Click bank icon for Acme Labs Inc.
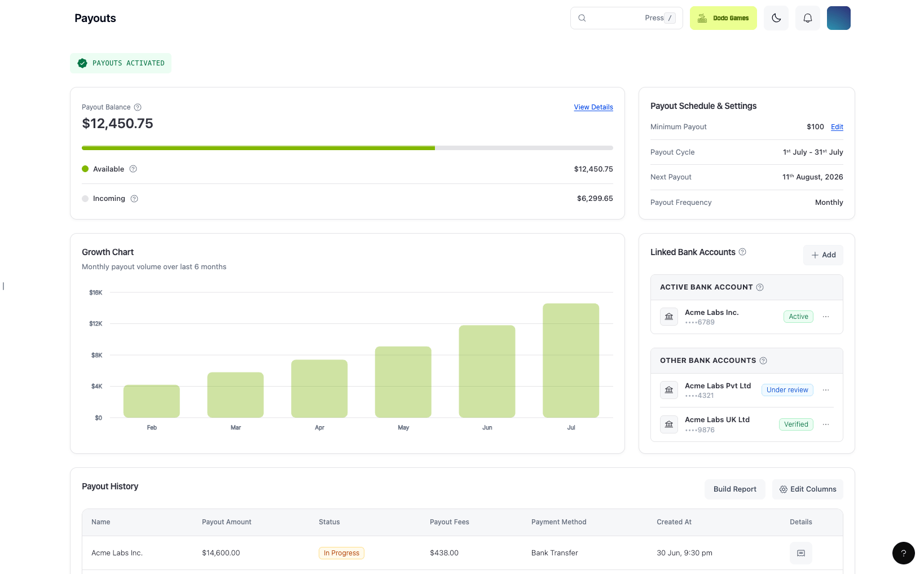The height and width of the screenshot is (574, 924). click(x=669, y=317)
